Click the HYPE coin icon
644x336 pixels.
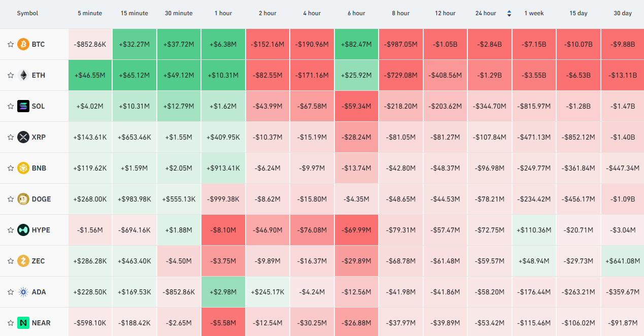23,230
